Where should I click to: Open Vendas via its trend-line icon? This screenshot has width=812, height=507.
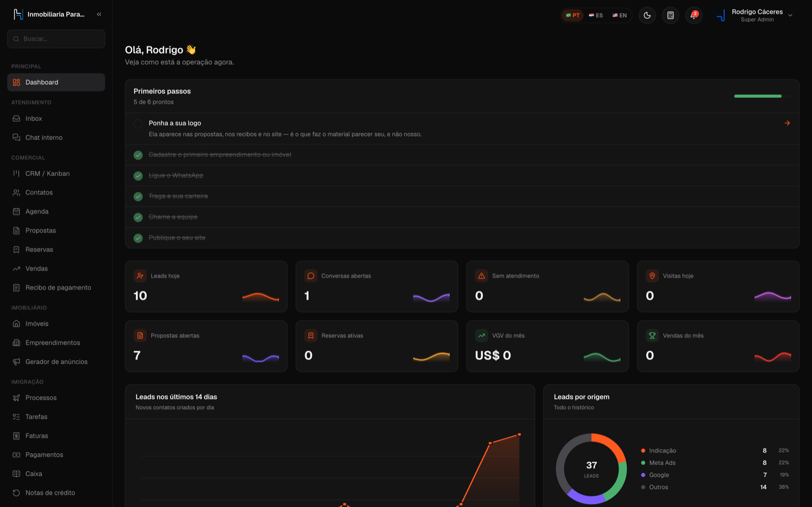(x=16, y=268)
